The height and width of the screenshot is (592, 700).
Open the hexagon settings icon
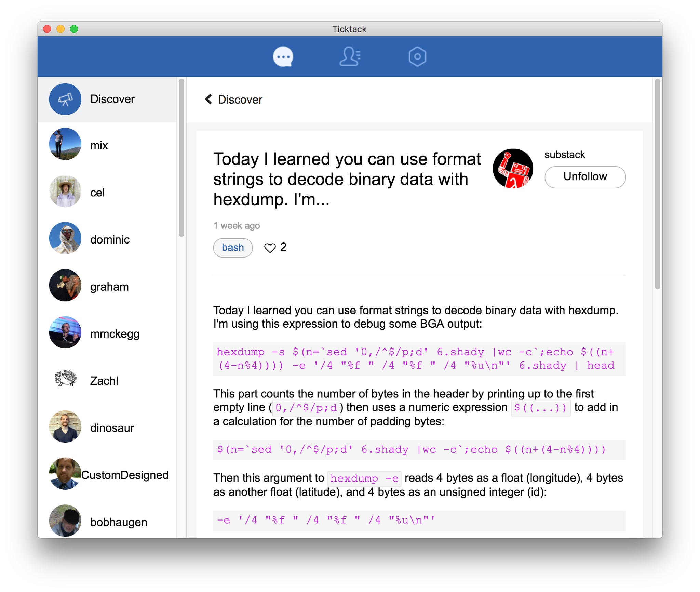(417, 56)
